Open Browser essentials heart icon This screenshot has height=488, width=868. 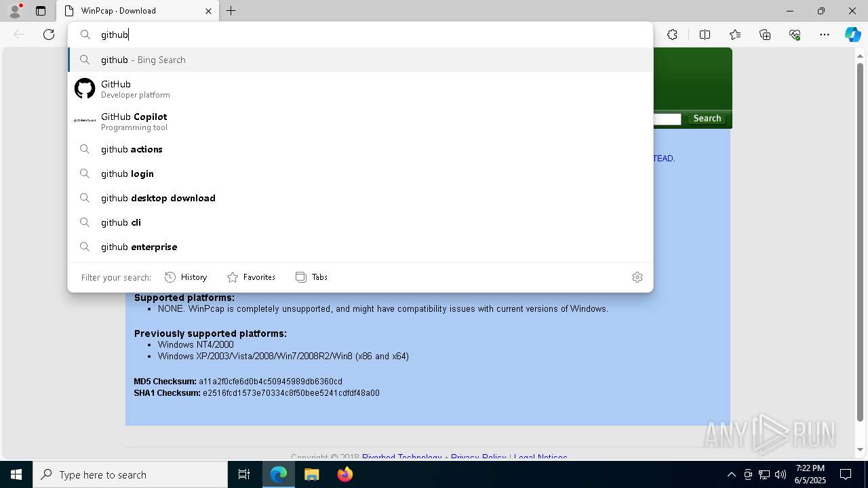click(x=795, y=35)
